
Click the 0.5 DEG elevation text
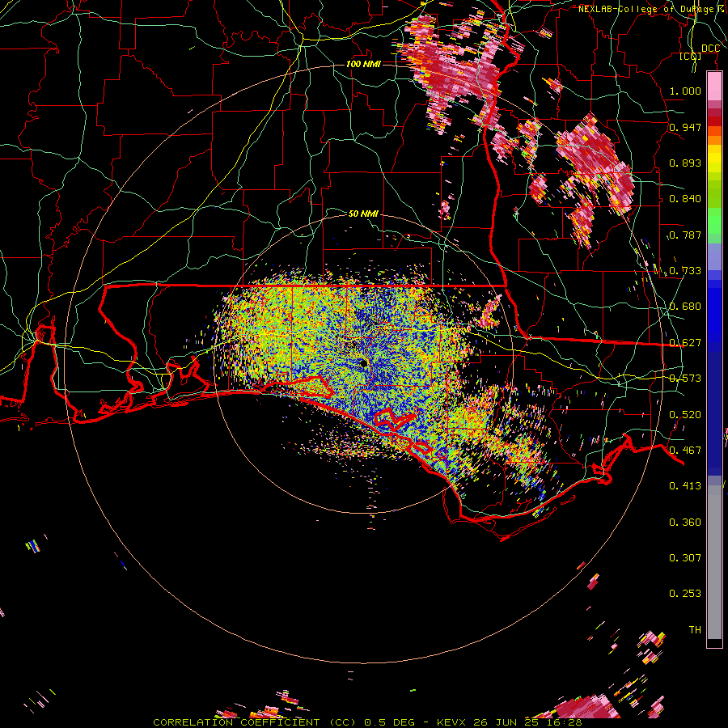click(x=389, y=722)
